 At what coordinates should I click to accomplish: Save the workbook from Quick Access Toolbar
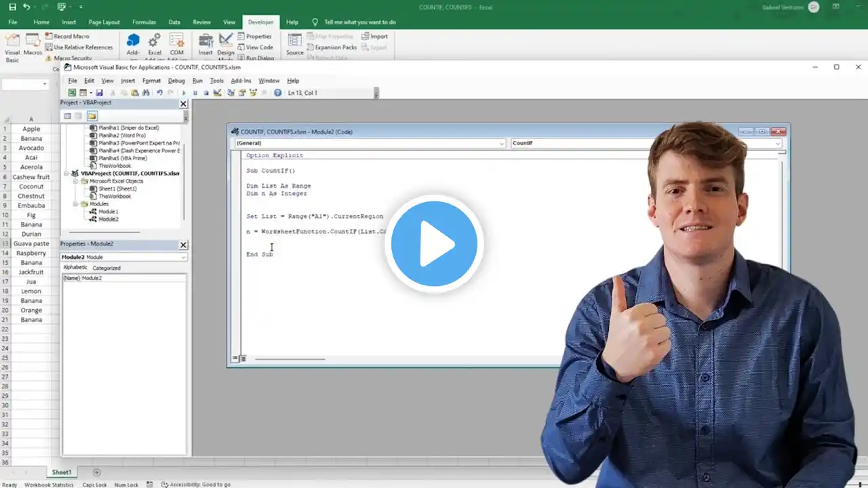coord(12,7)
